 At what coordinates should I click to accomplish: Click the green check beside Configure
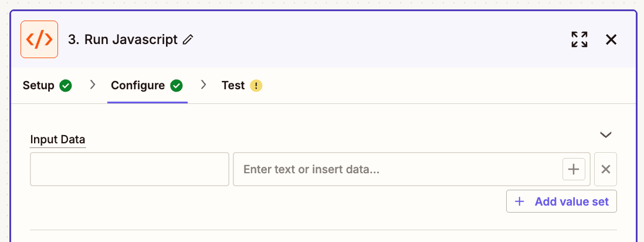(177, 86)
